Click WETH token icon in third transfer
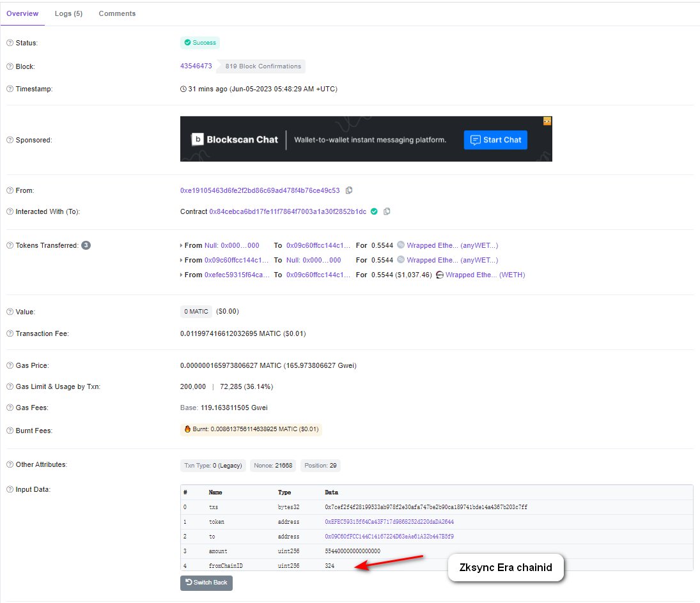 pos(440,275)
